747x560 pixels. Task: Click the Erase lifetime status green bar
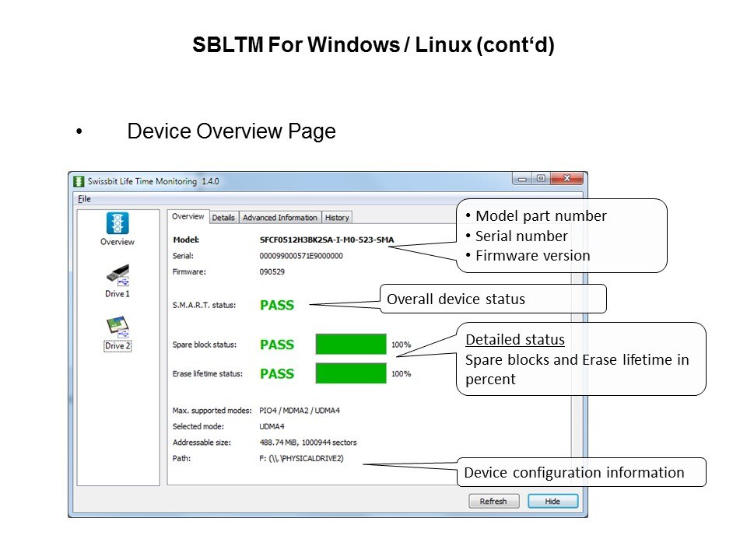click(x=351, y=373)
